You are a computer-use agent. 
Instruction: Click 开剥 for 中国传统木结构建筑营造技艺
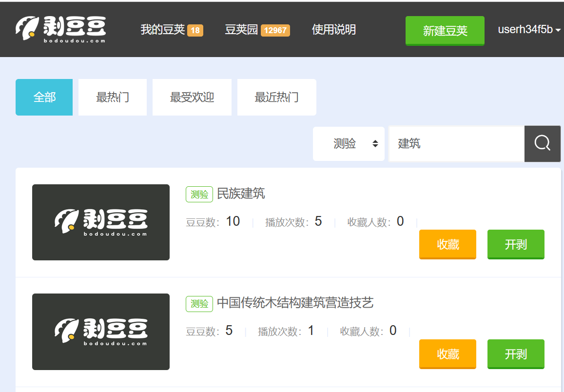pyautogui.click(x=516, y=354)
